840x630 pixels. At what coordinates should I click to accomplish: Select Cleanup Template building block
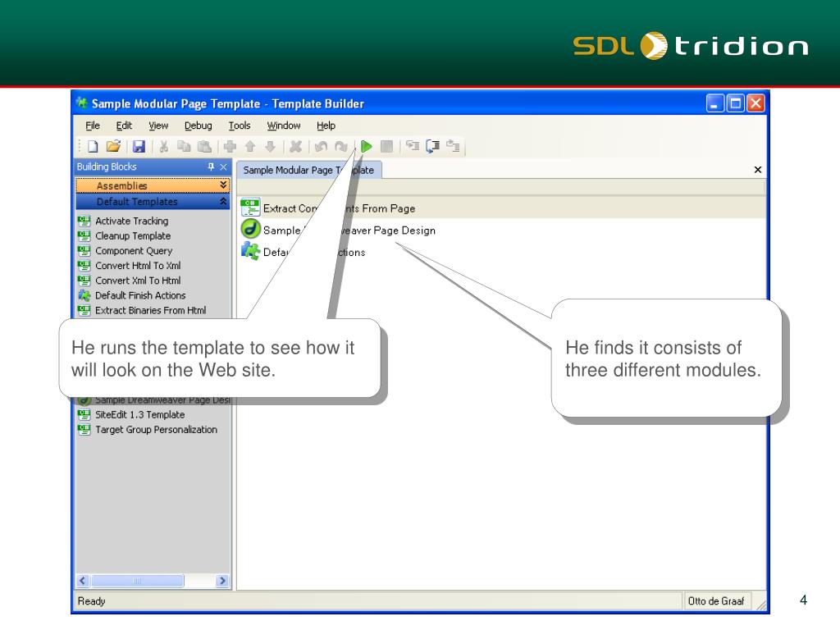pyautogui.click(x=133, y=235)
